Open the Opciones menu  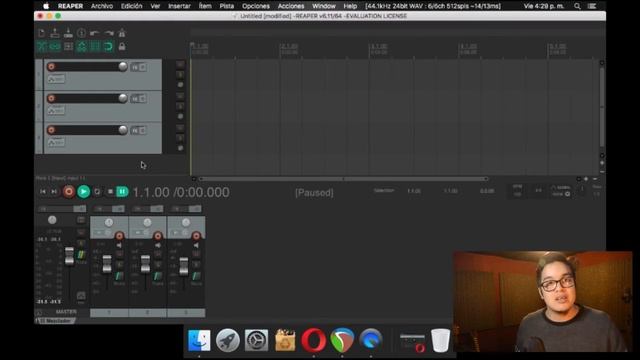pyautogui.click(x=256, y=6)
